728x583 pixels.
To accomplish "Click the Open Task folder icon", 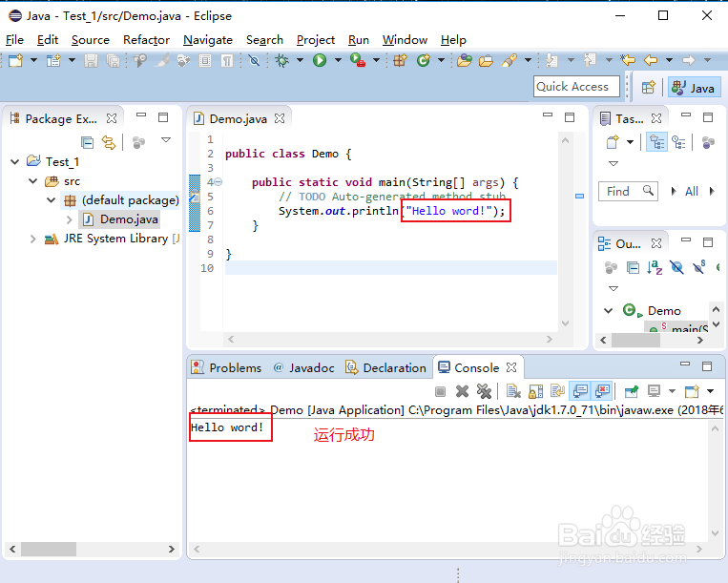I will [486, 60].
